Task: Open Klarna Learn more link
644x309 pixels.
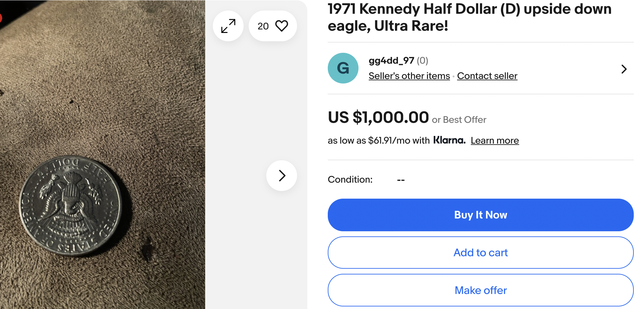Action: 495,140
